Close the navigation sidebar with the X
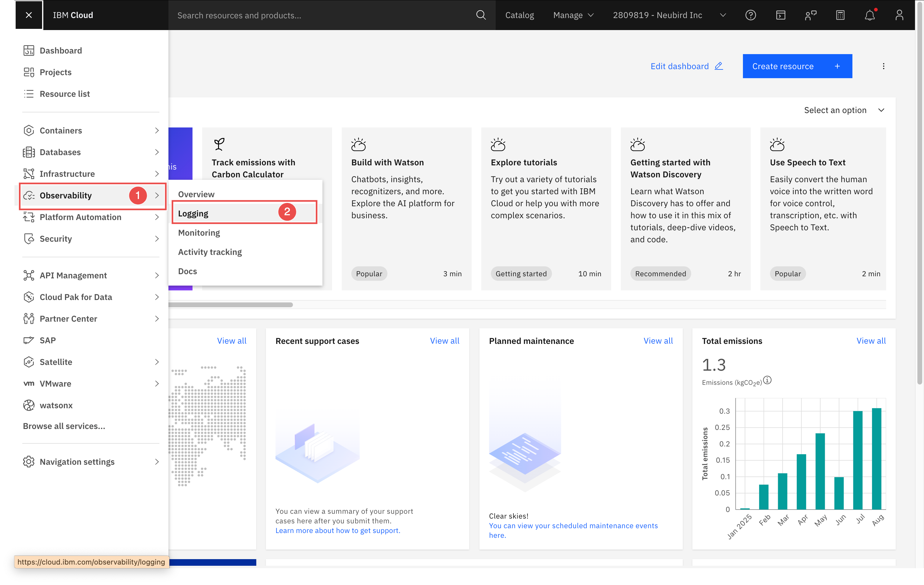924x585 pixels. click(x=29, y=15)
